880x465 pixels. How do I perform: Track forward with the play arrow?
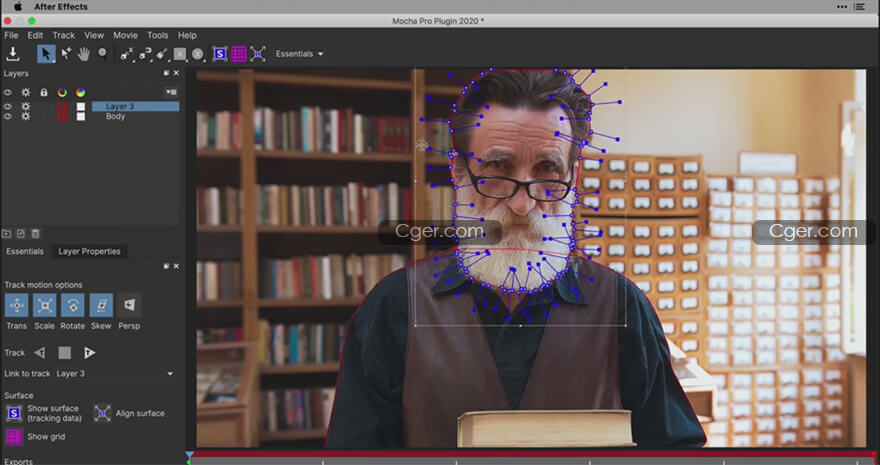point(90,353)
